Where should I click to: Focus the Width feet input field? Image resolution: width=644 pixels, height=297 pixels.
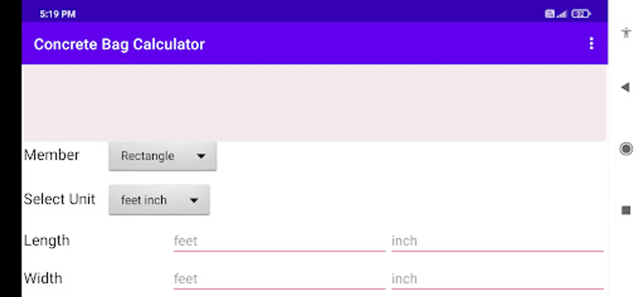279,279
